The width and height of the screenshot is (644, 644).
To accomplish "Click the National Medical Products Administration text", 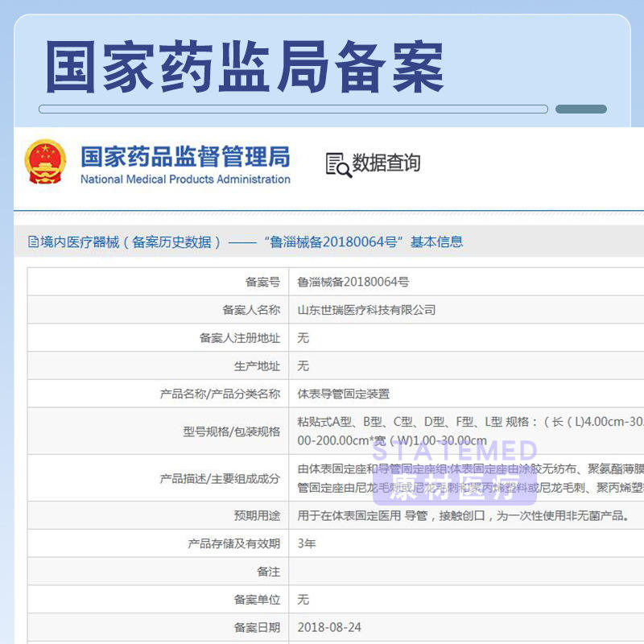I will (185, 180).
